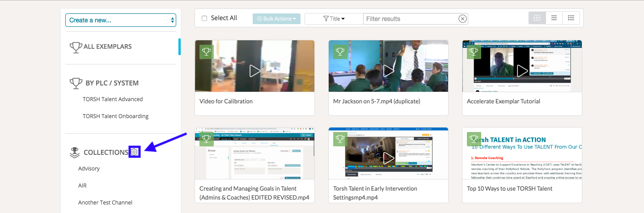Viewport: 644px width, 213px height.
Task: Open TORSH Talent Onboarding PLC
Action: click(x=115, y=116)
